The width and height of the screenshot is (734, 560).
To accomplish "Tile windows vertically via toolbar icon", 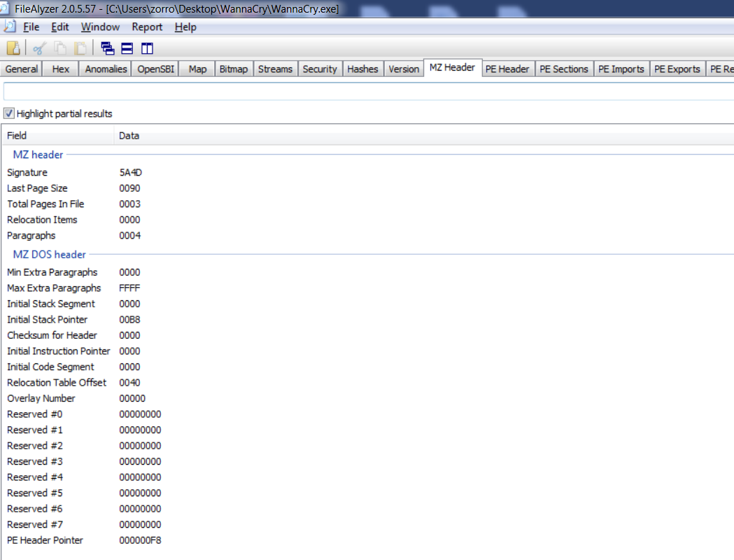I will (x=147, y=48).
